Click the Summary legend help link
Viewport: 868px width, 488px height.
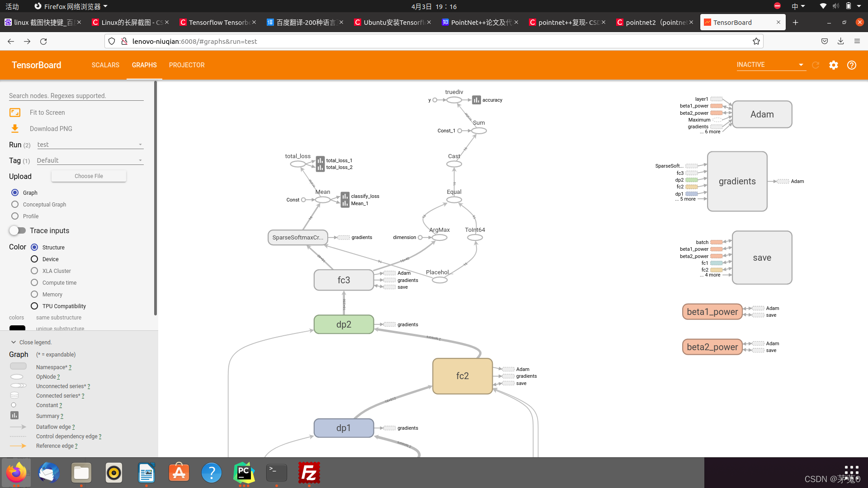point(61,416)
